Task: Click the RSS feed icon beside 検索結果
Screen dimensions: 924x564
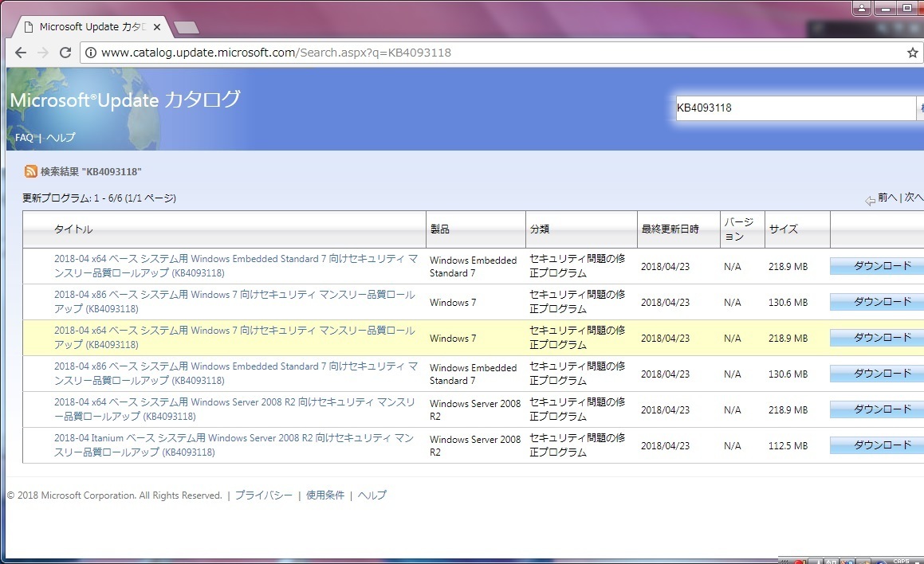Action: pos(30,170)
